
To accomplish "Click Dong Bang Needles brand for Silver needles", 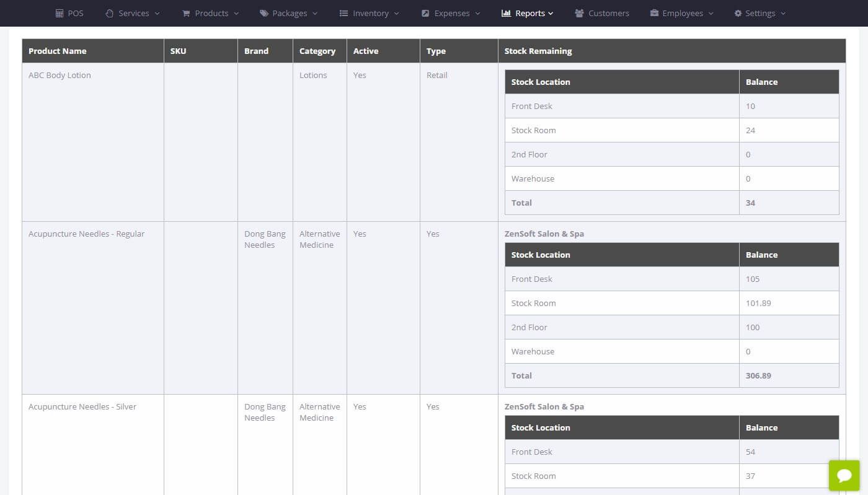I will (x=265, y=412).
